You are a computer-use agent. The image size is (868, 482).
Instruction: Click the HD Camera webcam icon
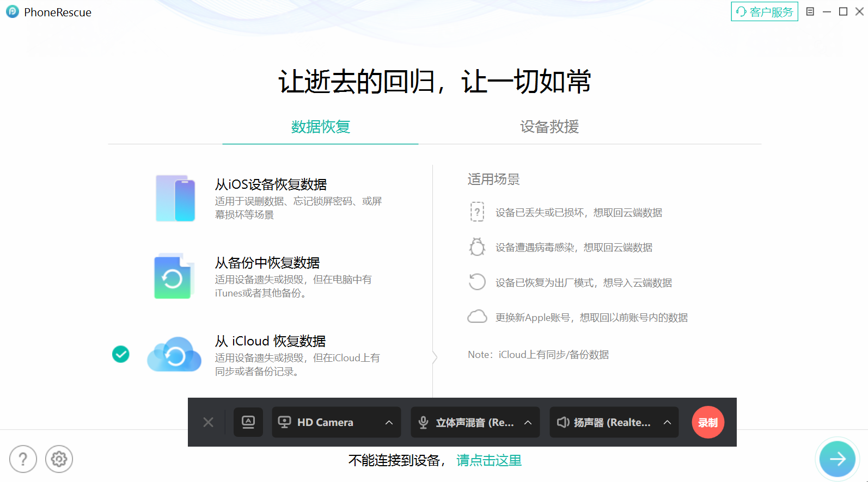coord(284,422)
